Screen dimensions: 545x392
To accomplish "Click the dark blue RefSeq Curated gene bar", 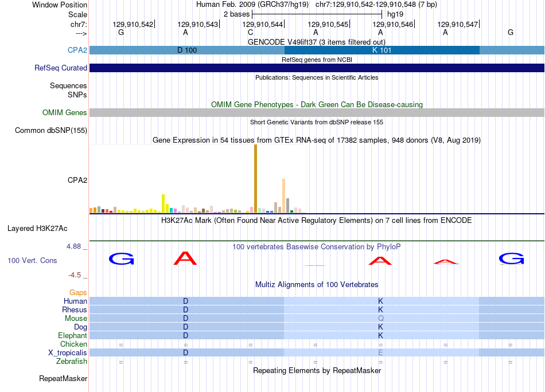I will pos(317,68).
